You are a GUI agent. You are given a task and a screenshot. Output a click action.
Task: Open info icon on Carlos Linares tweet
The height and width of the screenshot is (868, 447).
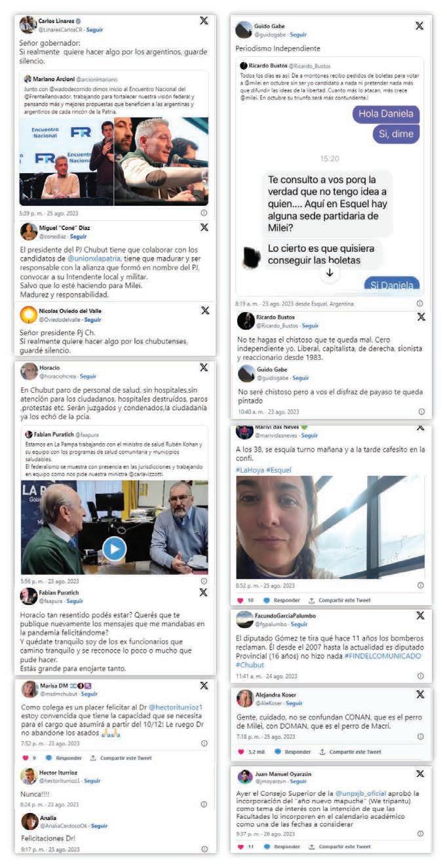204,213
